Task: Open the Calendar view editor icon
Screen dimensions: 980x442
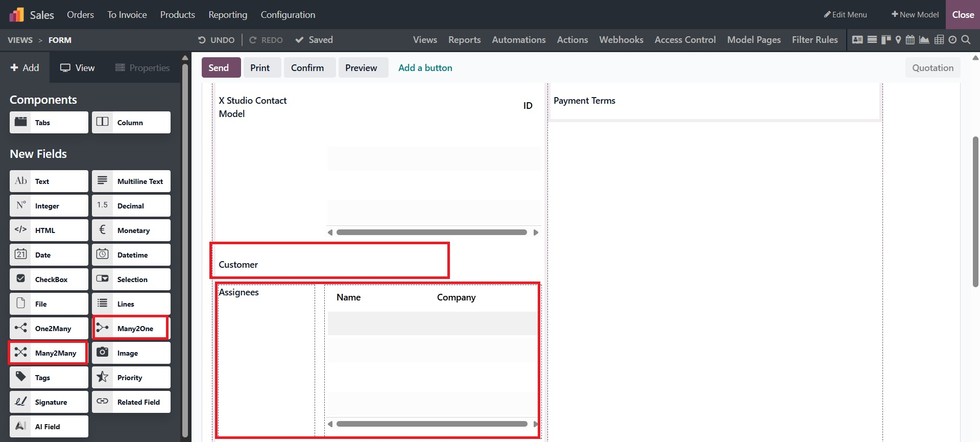Action: click(x=910, y=40)
